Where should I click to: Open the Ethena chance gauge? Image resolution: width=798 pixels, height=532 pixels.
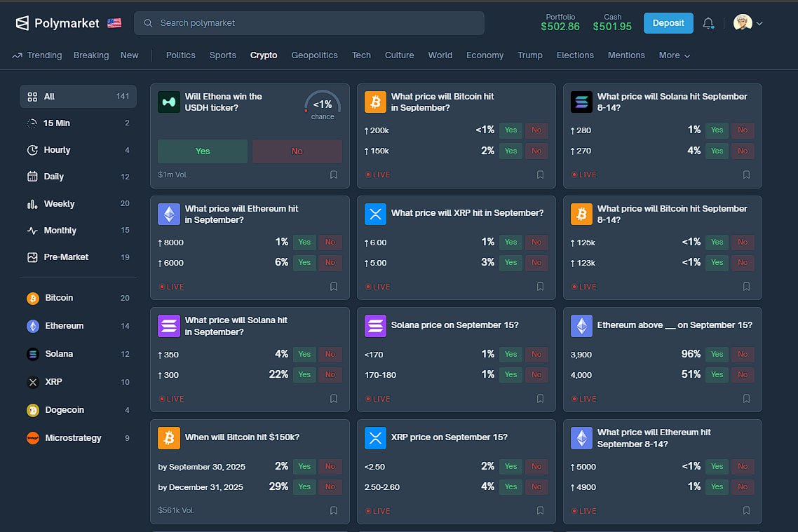tap(323, 105)
